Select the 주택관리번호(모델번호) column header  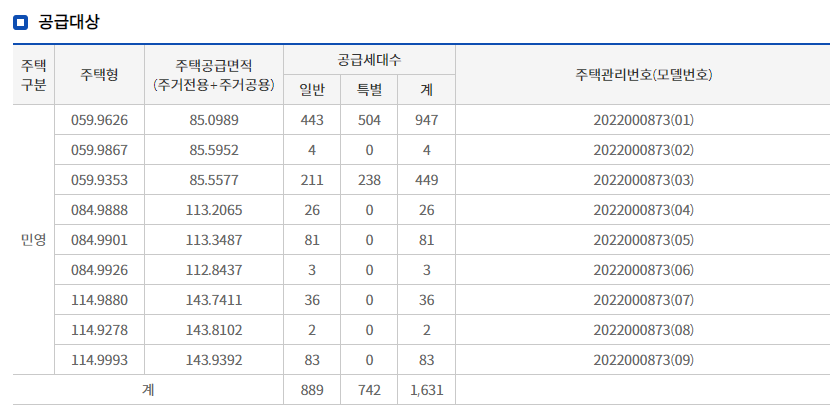point(644,75)
